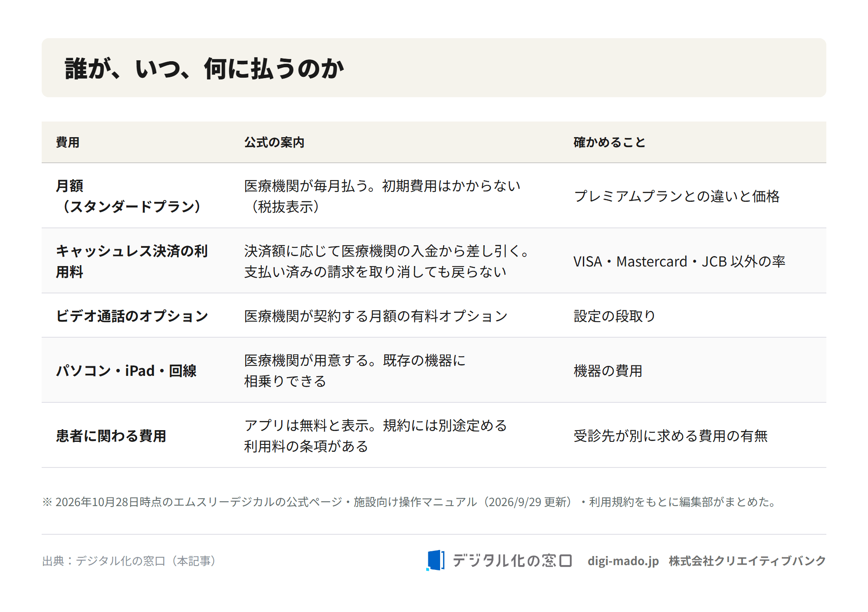Select the 月額（スタンダードプラン） row label

tap(129, 196)
